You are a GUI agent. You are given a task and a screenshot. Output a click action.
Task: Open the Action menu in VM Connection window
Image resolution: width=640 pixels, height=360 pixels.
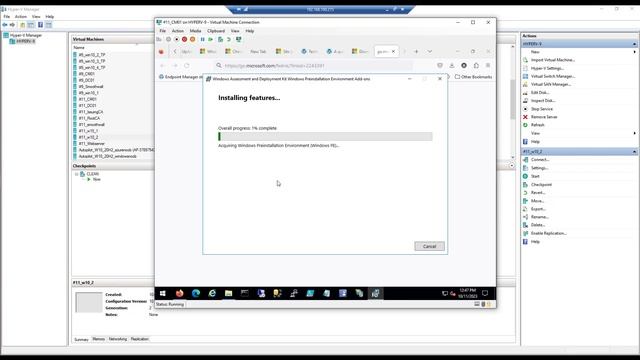point(178,31)
